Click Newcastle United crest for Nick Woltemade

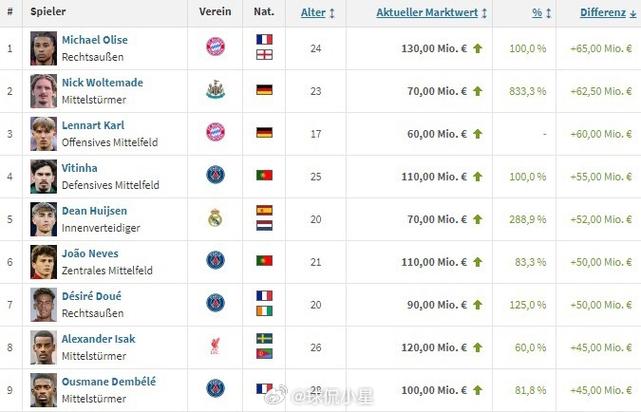pos(215,90)
